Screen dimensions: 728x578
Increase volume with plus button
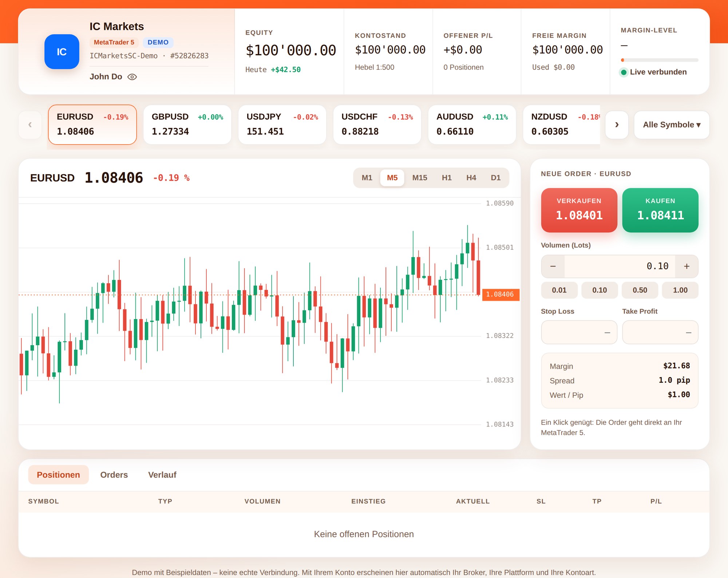(x=687, y=266)
